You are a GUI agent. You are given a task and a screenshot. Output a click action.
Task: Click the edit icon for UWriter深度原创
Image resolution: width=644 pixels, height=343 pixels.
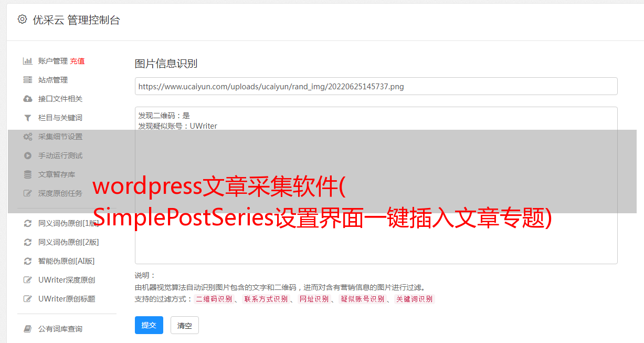(x=28, y=280)
